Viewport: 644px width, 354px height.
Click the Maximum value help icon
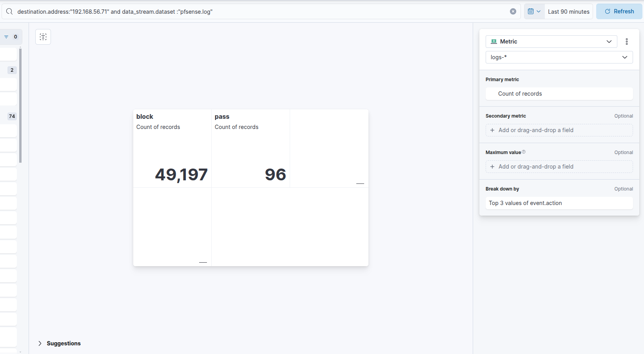tap(524, 152)
